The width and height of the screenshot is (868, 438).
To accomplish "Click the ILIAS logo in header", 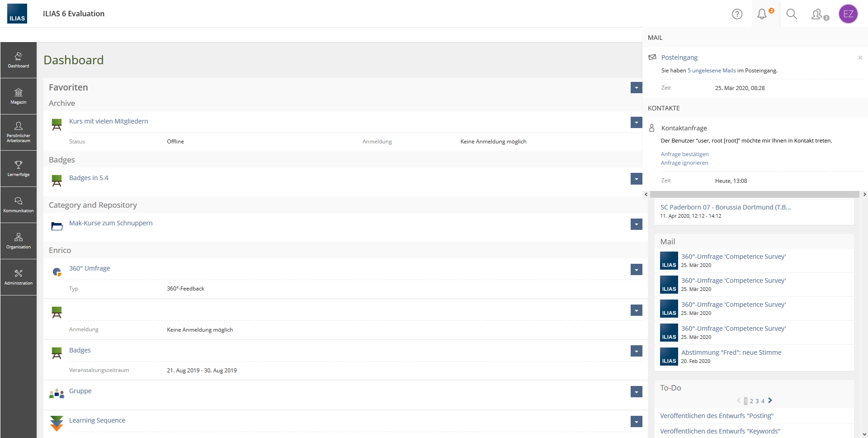I will coord(17,14).
